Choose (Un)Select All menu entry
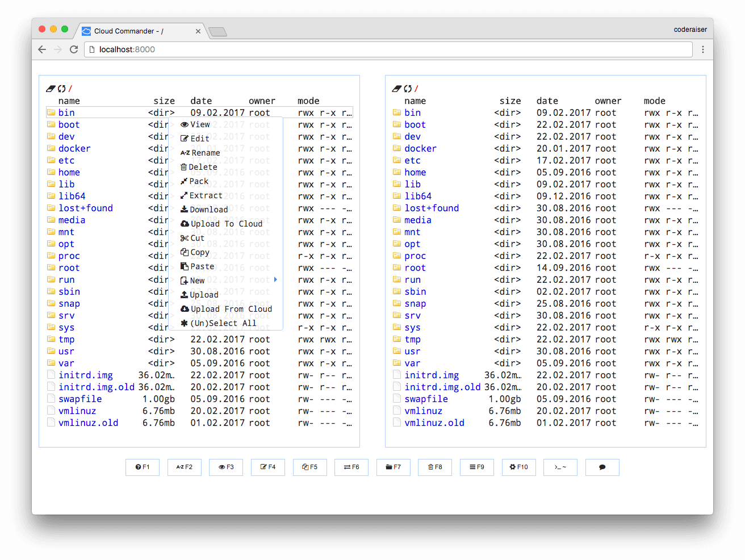Screen dimensions: 745x560 point(223,323)
